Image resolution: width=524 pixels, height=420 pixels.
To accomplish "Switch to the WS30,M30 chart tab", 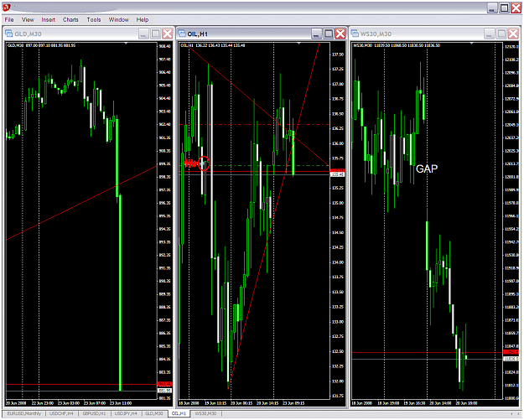I will point(205,413).
